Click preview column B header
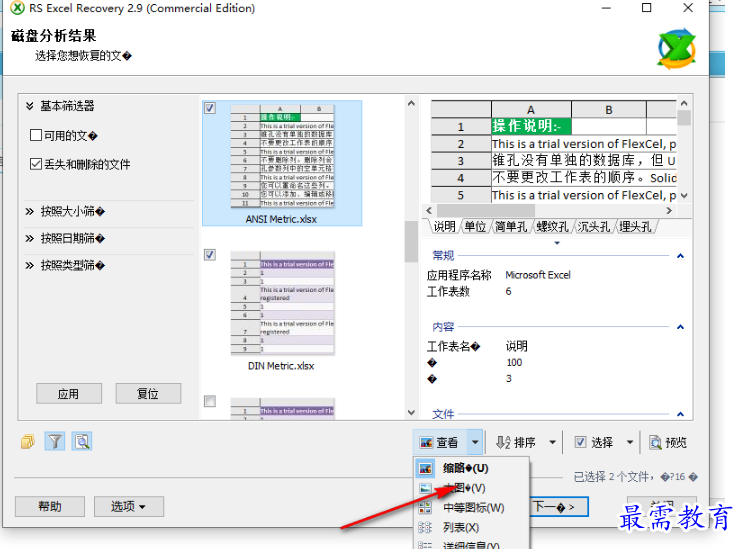 pos(609,109)
